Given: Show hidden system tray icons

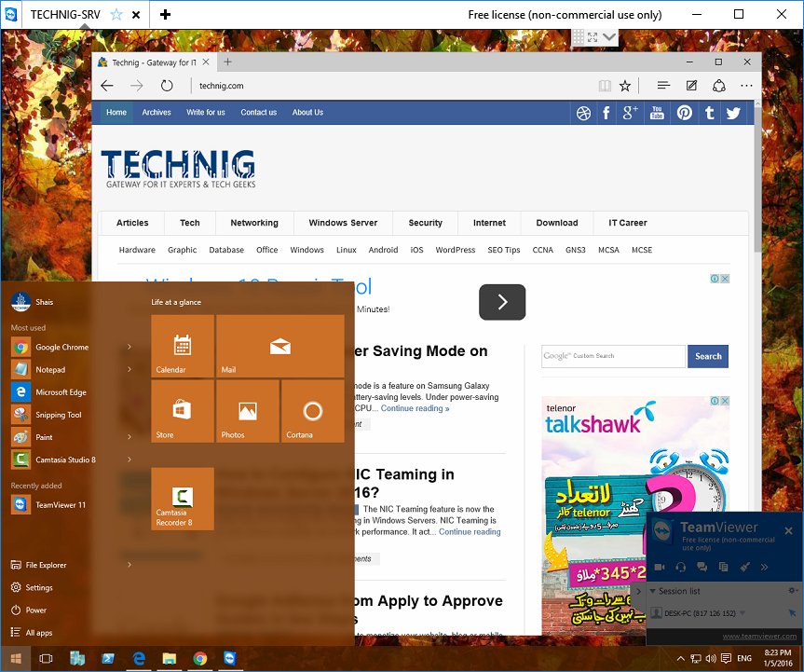Looking at the screenshot, I should pos(680,659).
